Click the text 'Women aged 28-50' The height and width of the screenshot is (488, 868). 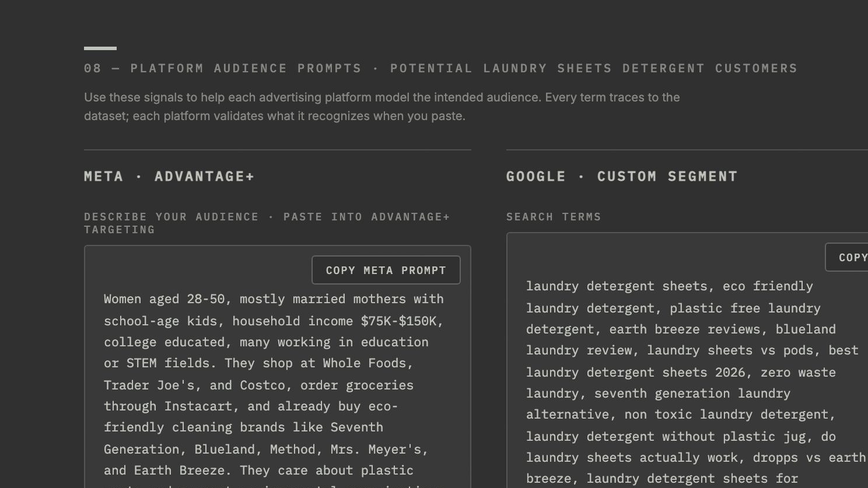tap(164, 299)
